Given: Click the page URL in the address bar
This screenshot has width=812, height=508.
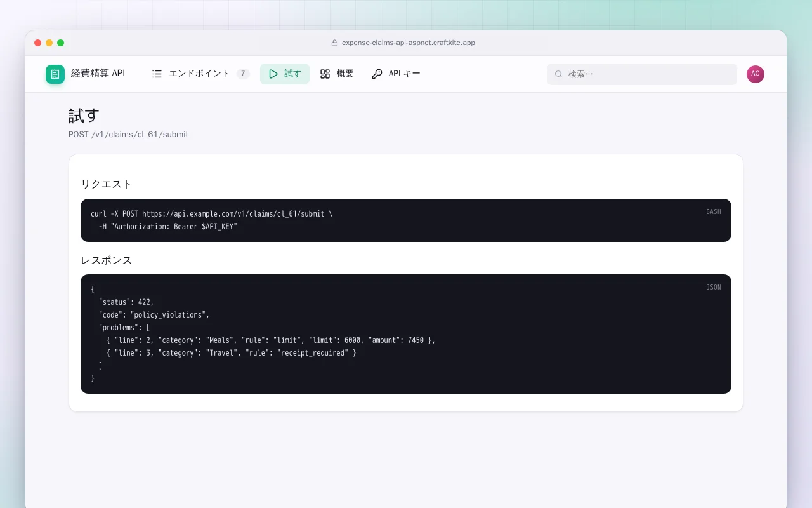Looking at the screenshot, I should (409, 43).
